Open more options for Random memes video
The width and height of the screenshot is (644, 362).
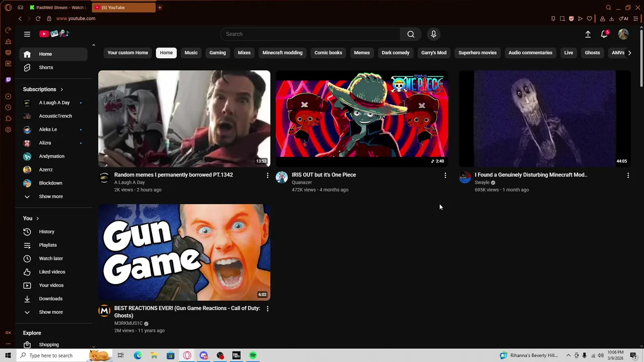click(267, 175)
